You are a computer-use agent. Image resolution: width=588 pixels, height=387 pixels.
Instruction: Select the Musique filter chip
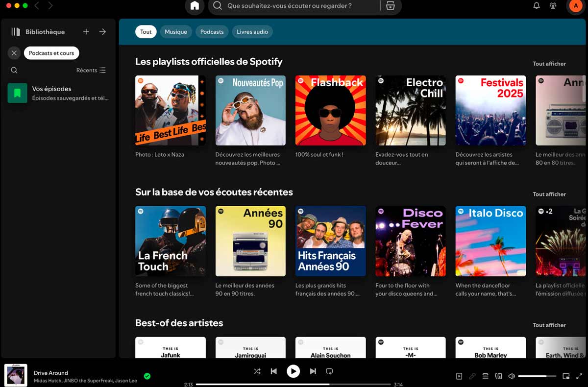click(x=176, y=32)
